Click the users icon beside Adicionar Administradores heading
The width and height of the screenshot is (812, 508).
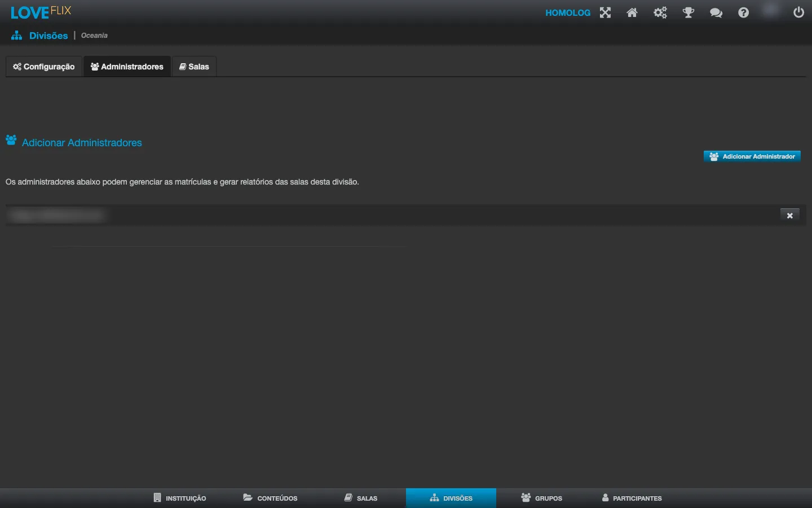[11, 140]
